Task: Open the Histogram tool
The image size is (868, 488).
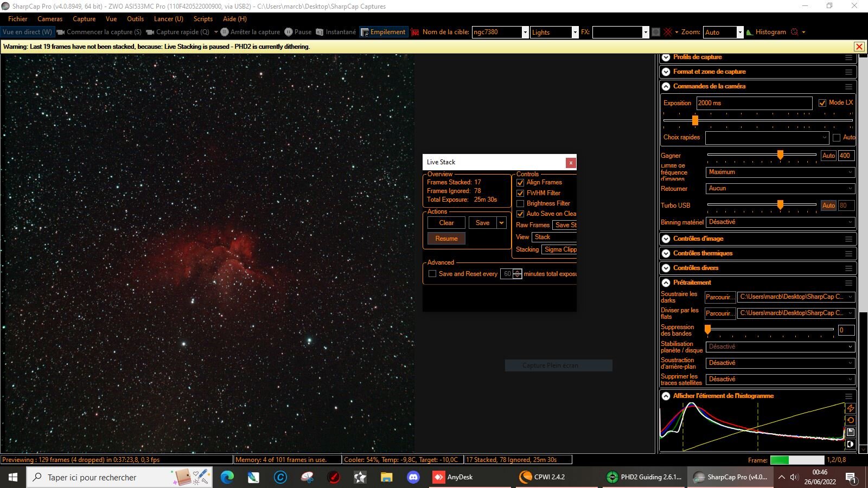Action: click(766, 32)
